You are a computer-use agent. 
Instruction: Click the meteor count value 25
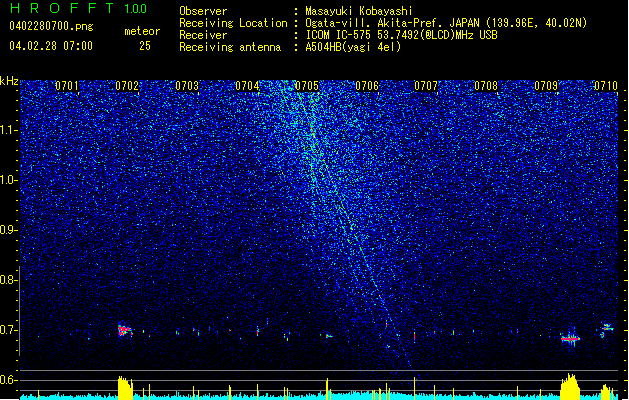point(145,46)
